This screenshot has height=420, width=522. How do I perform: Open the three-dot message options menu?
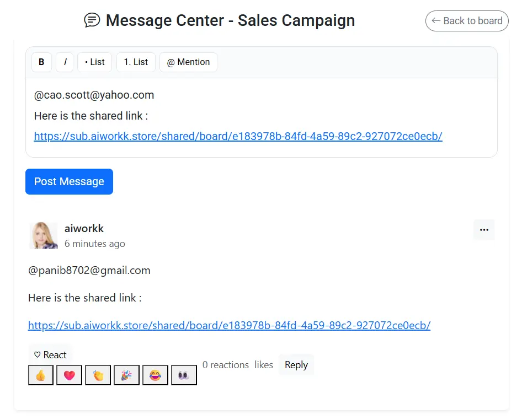tap(484, 230)
